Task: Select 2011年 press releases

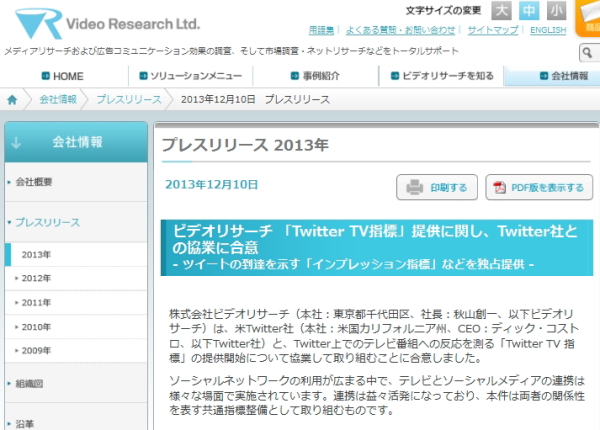Action: [76, 303]
